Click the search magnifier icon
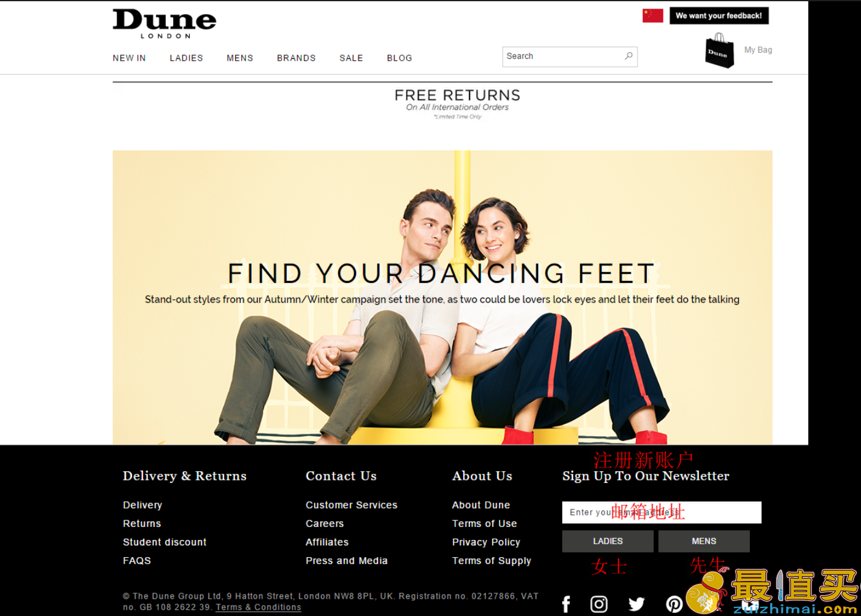This screenshot has height=616, width=861. click(628, 56)
